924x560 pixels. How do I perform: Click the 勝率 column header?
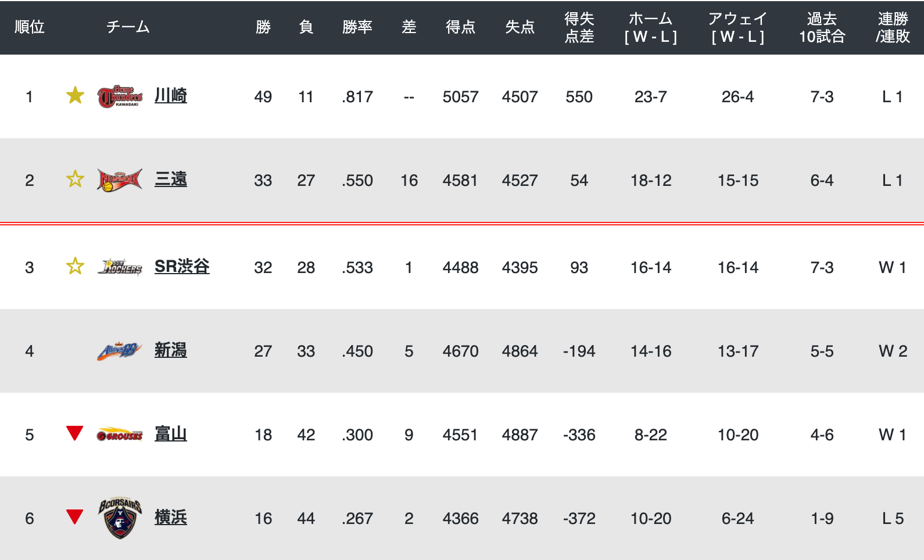pyautogui.click(x=357, y=27)
